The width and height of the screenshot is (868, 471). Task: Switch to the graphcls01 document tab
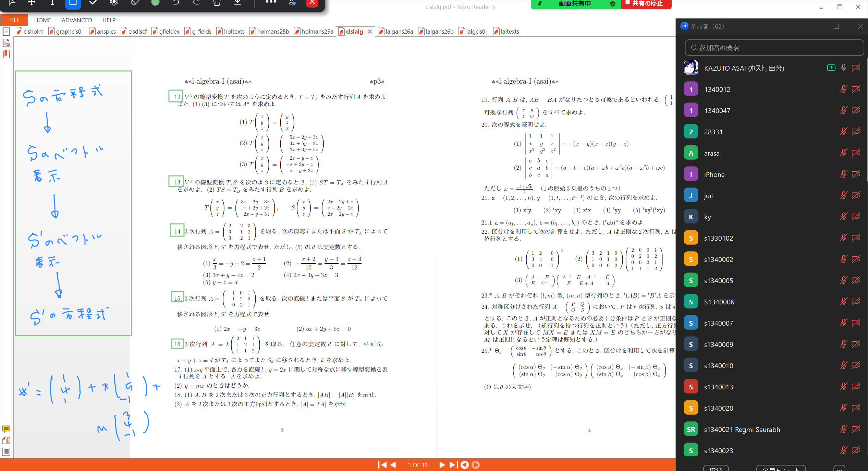[x=66, y=32]
